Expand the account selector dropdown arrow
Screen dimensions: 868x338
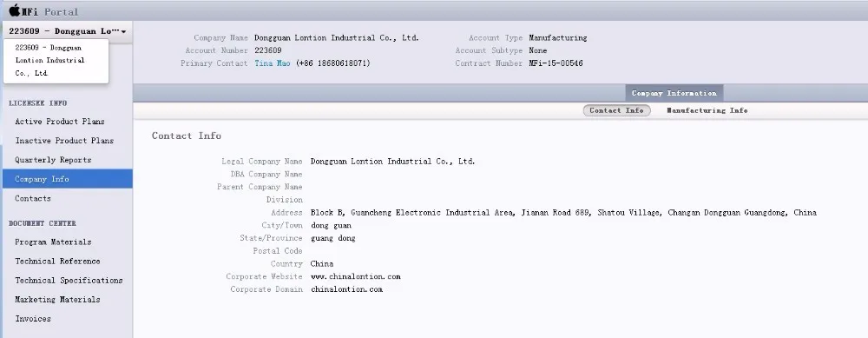[123, 31]
